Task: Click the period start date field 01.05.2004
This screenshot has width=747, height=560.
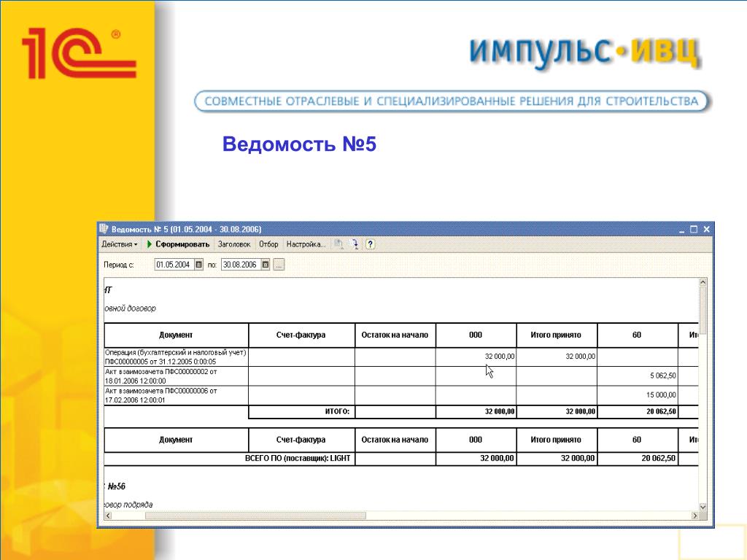Action: click(x=174, y=265)
